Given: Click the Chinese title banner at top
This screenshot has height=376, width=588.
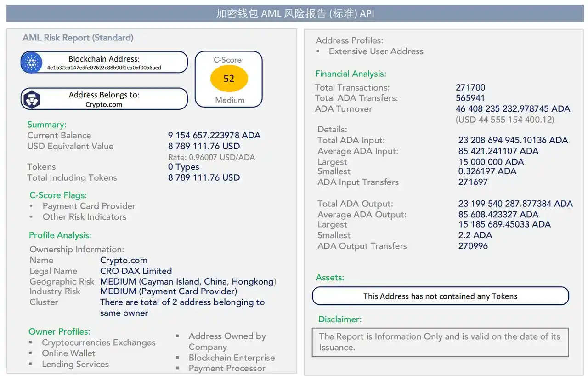Looking at the screenshot, I should tap(294, 13).
